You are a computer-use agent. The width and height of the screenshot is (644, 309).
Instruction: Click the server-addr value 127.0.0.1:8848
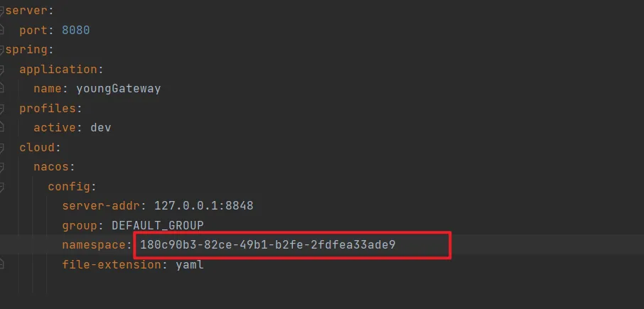203,206
